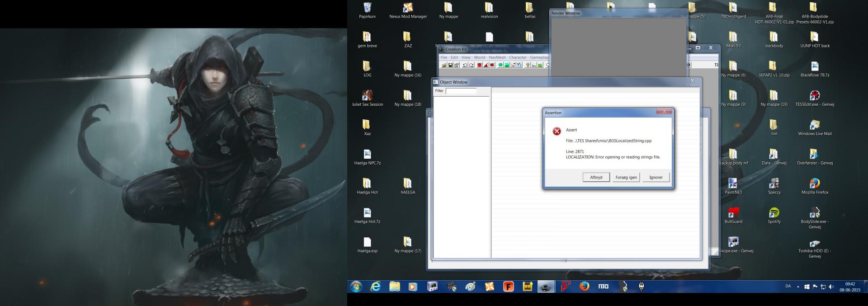Select the LOG folder on desktop
Screen dimensions: 868x306
[x=367, y=69]
